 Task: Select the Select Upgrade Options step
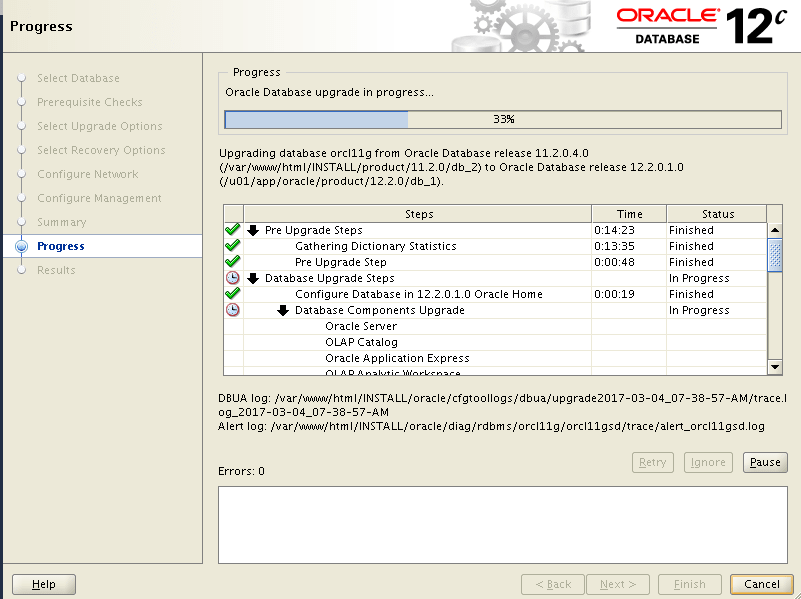click(100, 126)
